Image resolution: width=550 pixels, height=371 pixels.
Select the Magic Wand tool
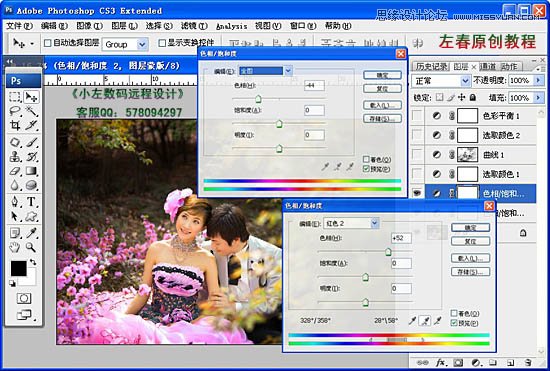coord(31,111)
